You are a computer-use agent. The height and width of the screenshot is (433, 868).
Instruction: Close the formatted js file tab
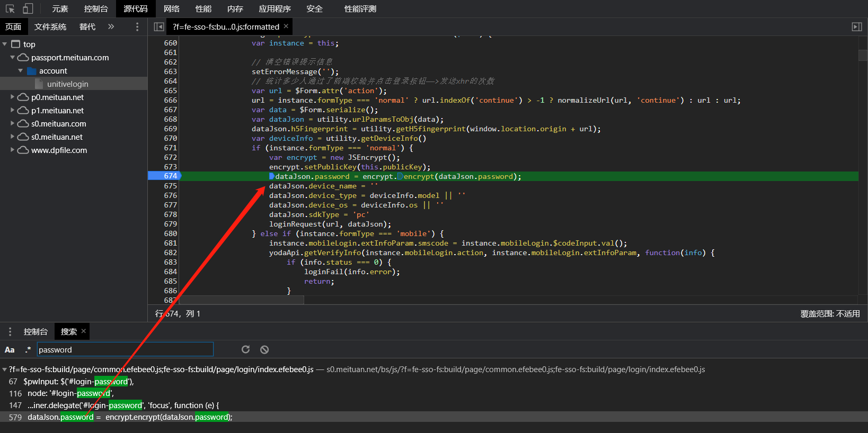pyautogui.click(x=286, y=26)
